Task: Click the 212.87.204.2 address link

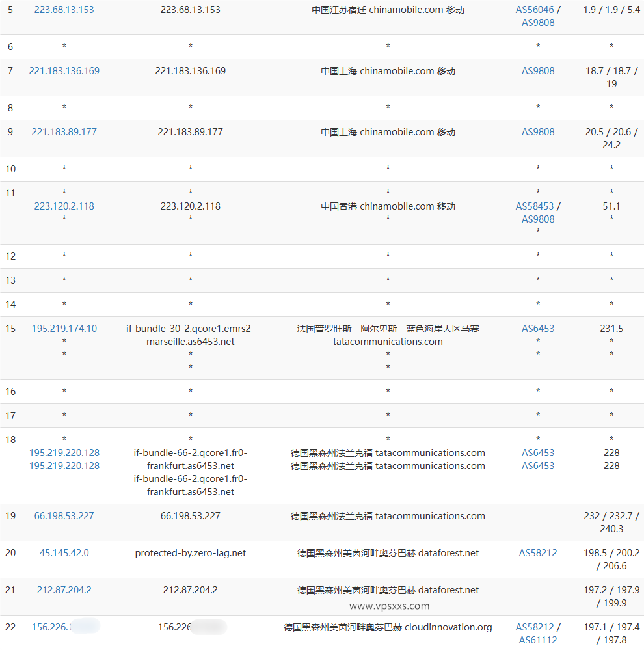Action: click(63, 589)
